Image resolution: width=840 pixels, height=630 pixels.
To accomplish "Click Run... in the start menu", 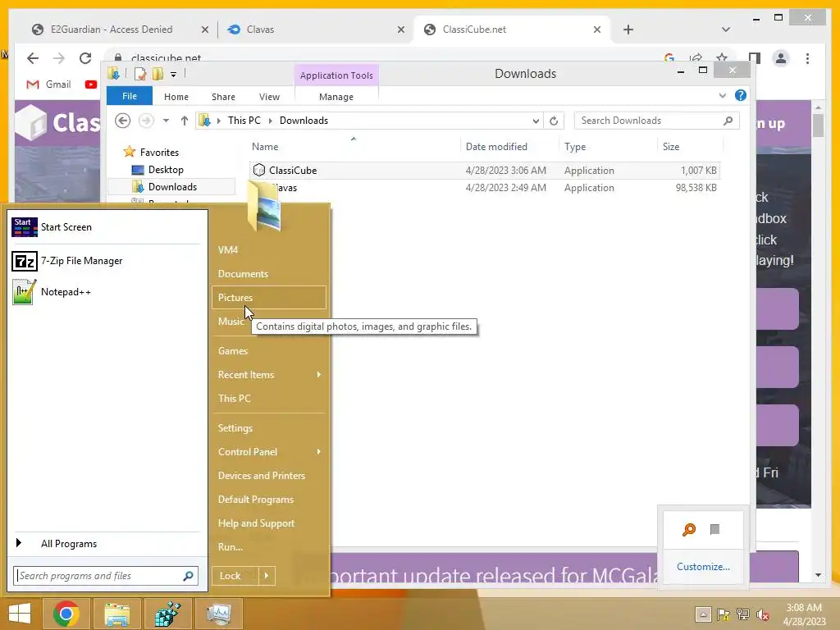I will coord(269,547).
